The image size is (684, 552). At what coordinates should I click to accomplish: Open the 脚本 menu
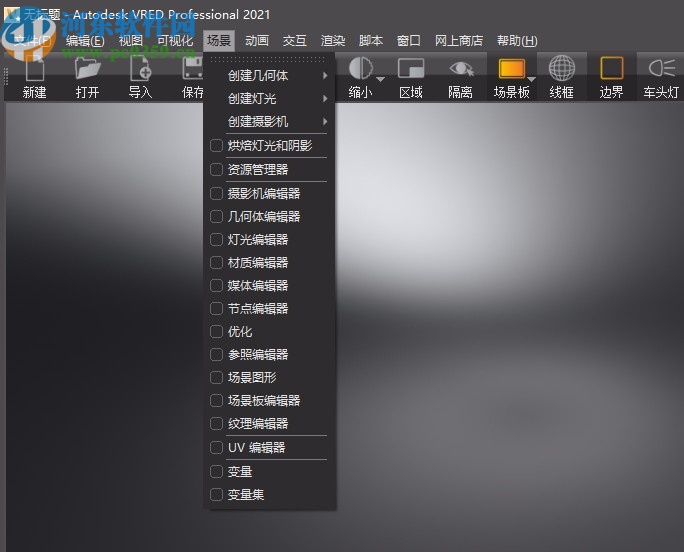pyautogui.click(x=371, y=41)
